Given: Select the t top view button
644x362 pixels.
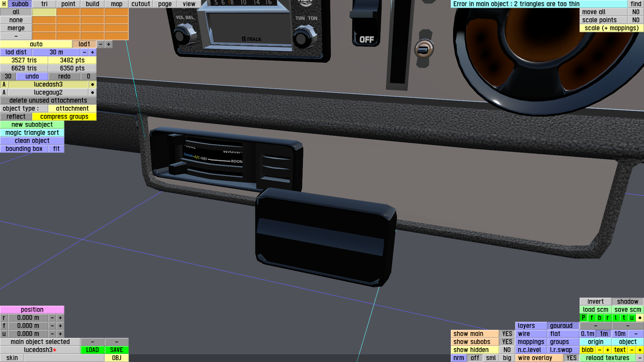Looking at the screenshot, I should pyautogui.click(x=624, y=317).
